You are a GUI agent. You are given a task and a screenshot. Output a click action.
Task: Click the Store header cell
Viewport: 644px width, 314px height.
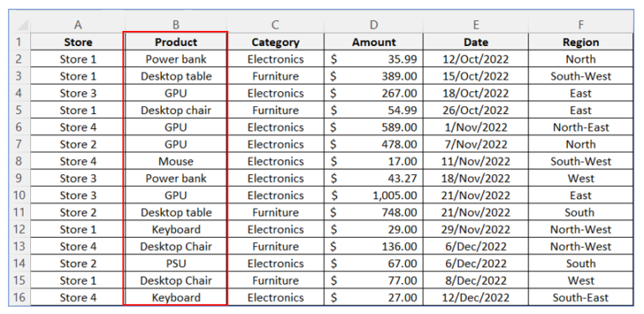point(78,42)
